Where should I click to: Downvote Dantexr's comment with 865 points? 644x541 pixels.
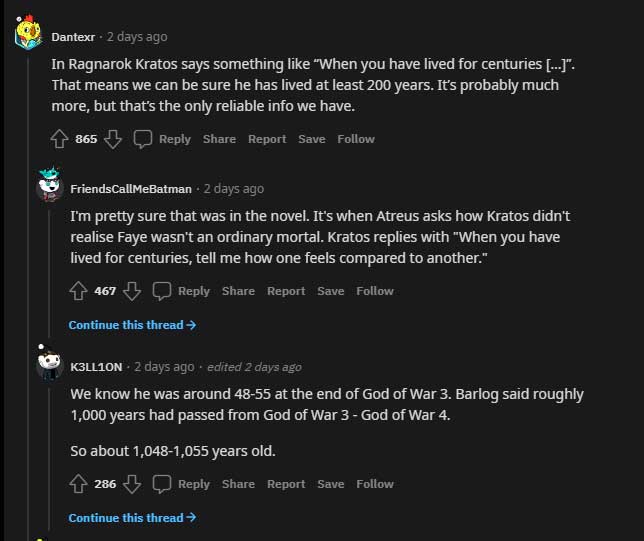point(113,139)
